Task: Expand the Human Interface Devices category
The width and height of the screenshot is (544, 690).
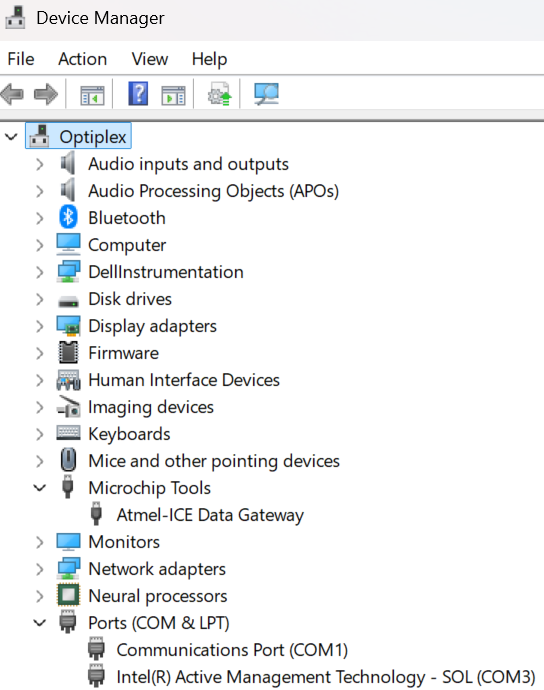Action: click(40, 380)
